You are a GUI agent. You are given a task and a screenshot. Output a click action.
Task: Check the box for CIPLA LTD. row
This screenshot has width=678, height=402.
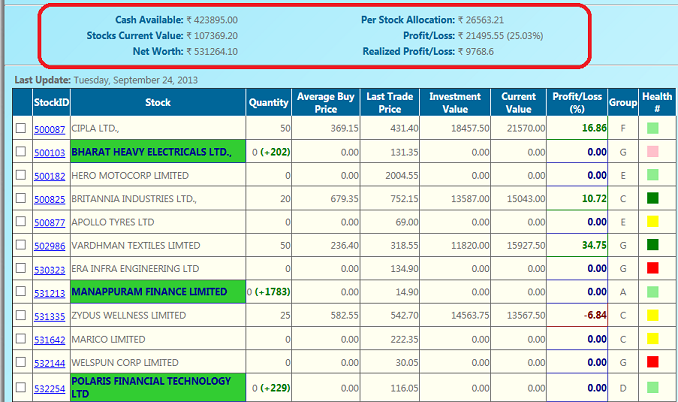pyautogui.click(x=21, y=128)
